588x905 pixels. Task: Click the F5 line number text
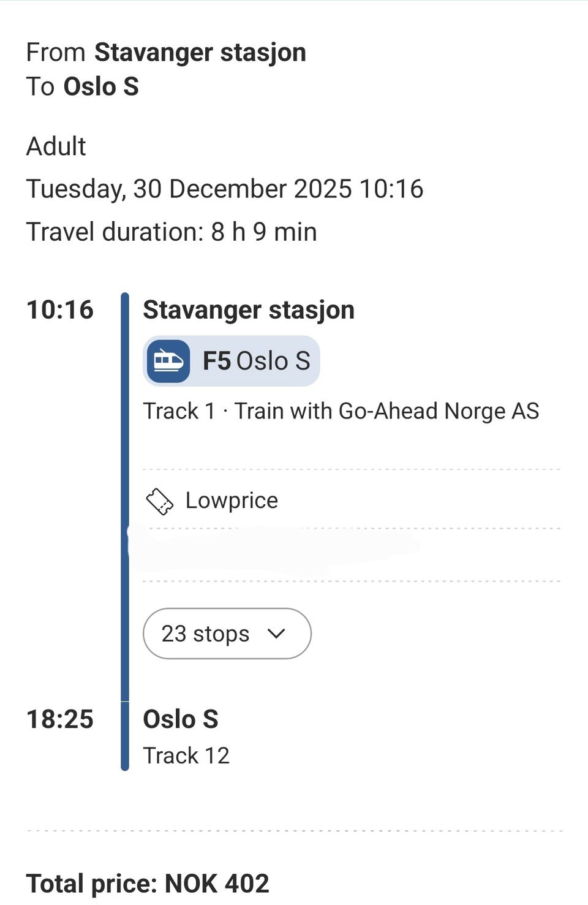click(x=217, y=361)
